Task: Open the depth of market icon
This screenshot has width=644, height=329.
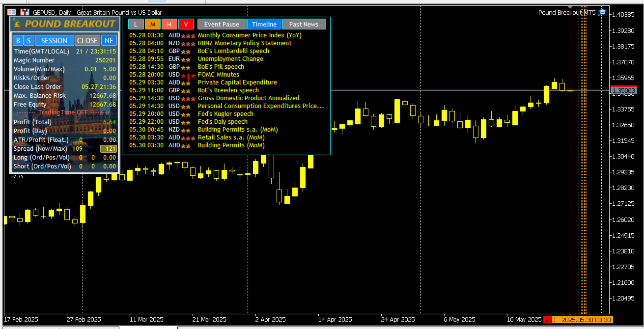Action: coord(25,12)
